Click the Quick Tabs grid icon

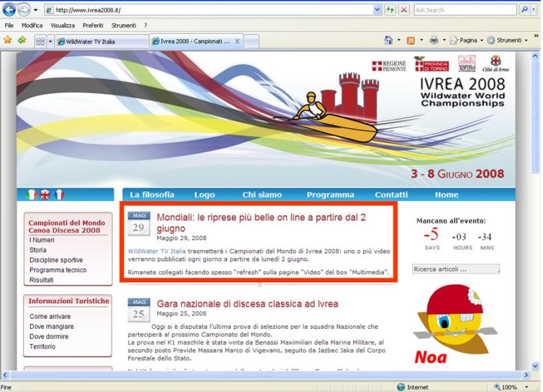[40, 41]
